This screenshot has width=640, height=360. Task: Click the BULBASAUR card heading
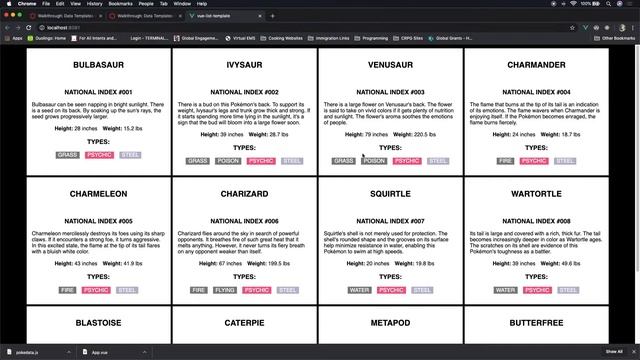click(98, 65)
